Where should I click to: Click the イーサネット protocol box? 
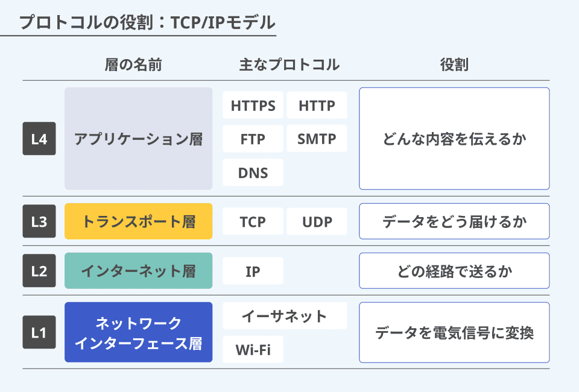[x=285, y=315]
